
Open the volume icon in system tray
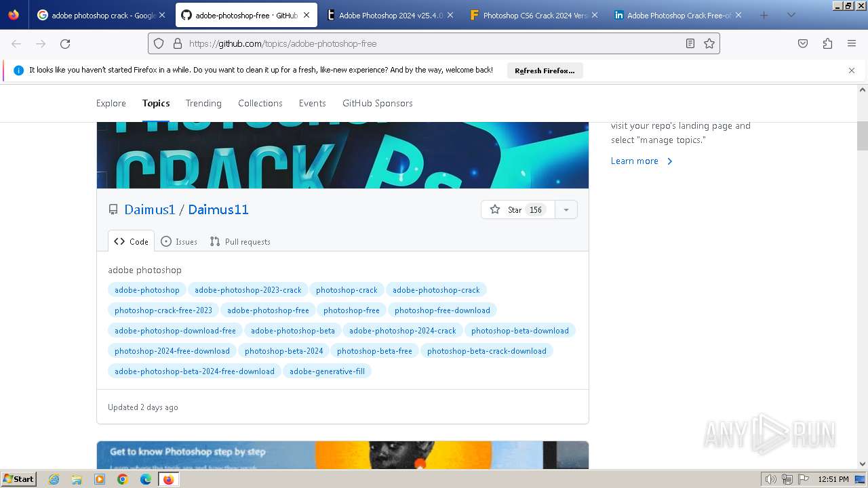point(770,479)
